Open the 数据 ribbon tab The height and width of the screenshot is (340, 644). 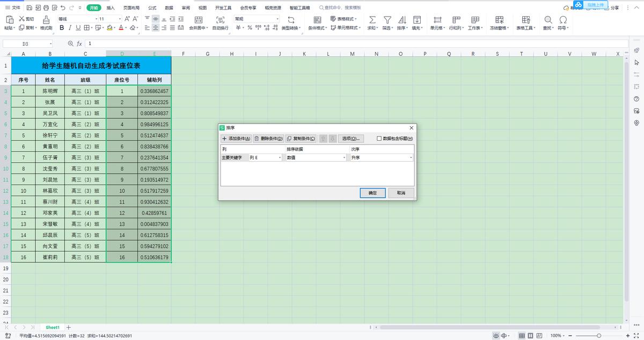click(169, 8)
